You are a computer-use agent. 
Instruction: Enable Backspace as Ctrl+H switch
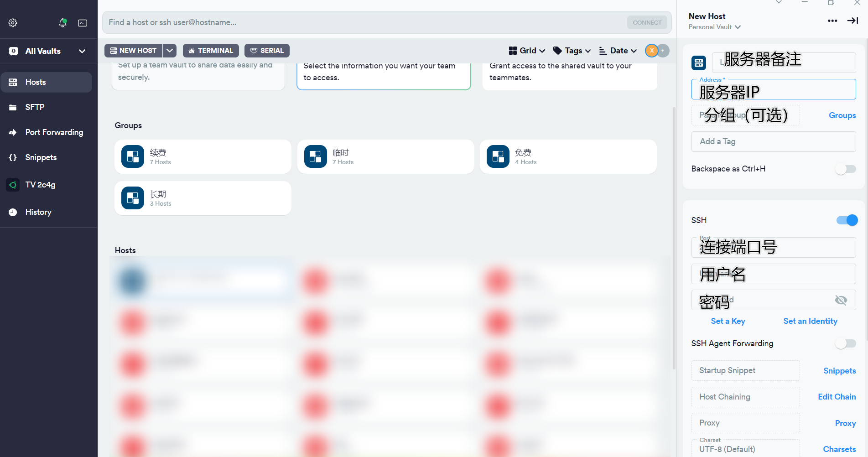[x=845, y=169]
